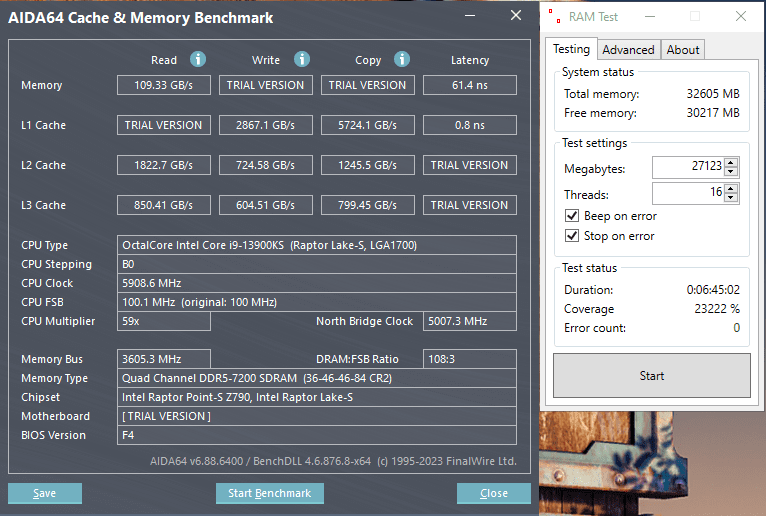Click the Megabytes input field
Viewport: 766px width, 516px height.
(688, 167)
